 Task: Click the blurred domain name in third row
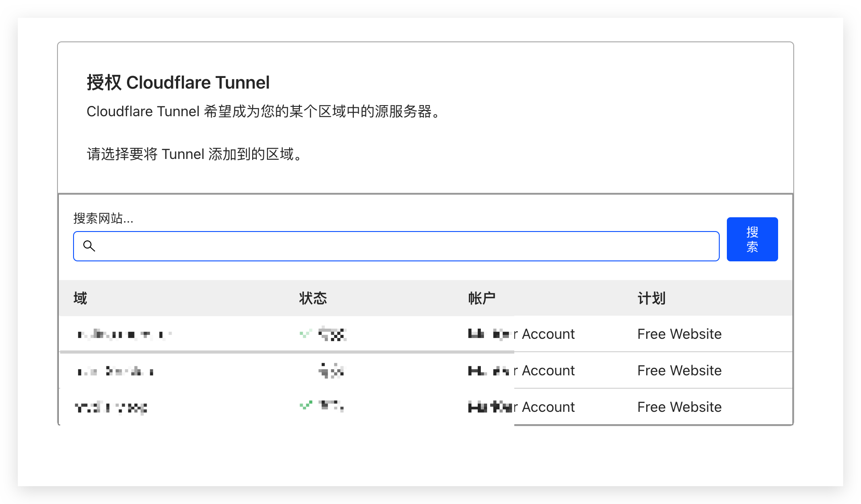tap(111, 407)
